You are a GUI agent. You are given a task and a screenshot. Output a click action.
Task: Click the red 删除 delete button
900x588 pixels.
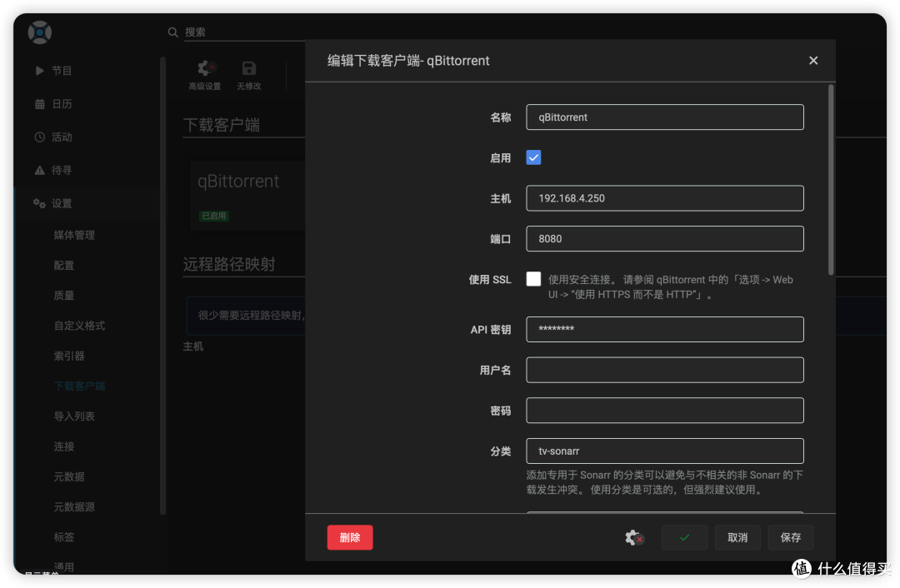350,537
